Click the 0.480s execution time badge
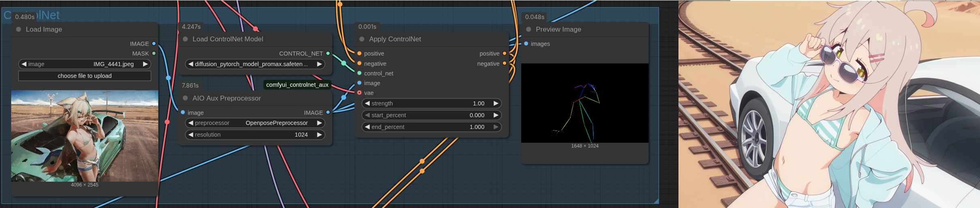Viewport: 980px width, 208px height. [x=25, y=17]
